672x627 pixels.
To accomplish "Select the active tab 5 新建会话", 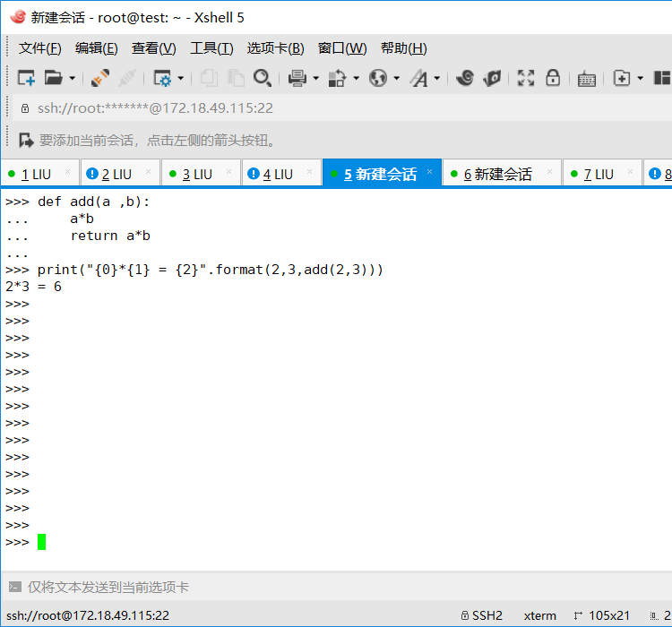I will (380, 175).
